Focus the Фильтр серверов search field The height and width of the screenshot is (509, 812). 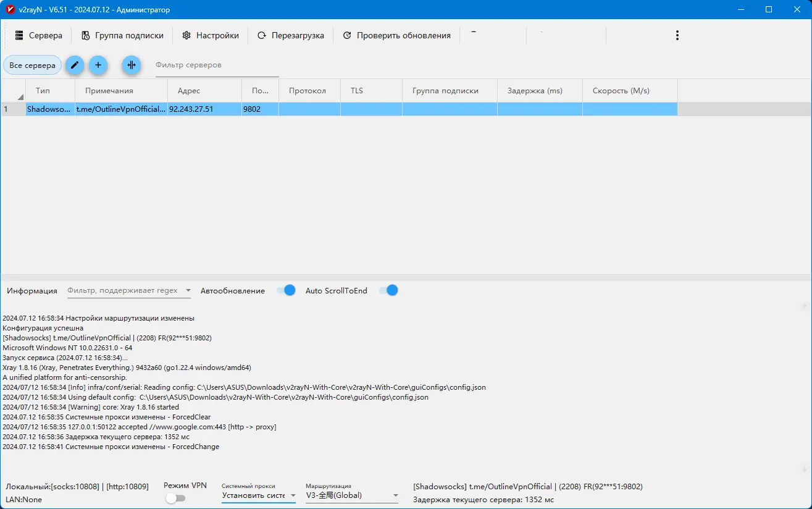tap(217, 65)
